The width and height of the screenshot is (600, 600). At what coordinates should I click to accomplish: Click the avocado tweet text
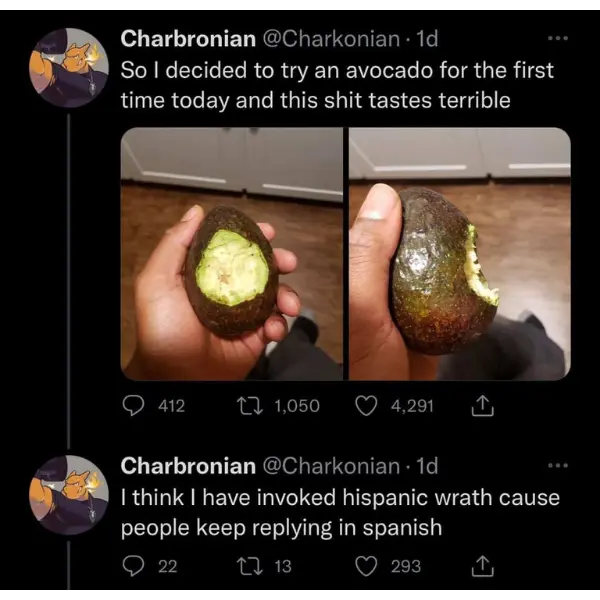[x=335, y=86]
